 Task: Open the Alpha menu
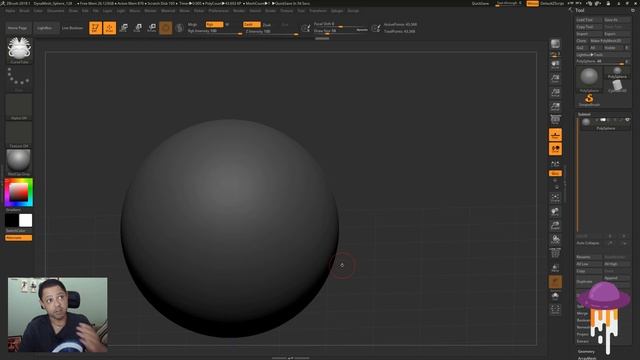coord(10,11)
